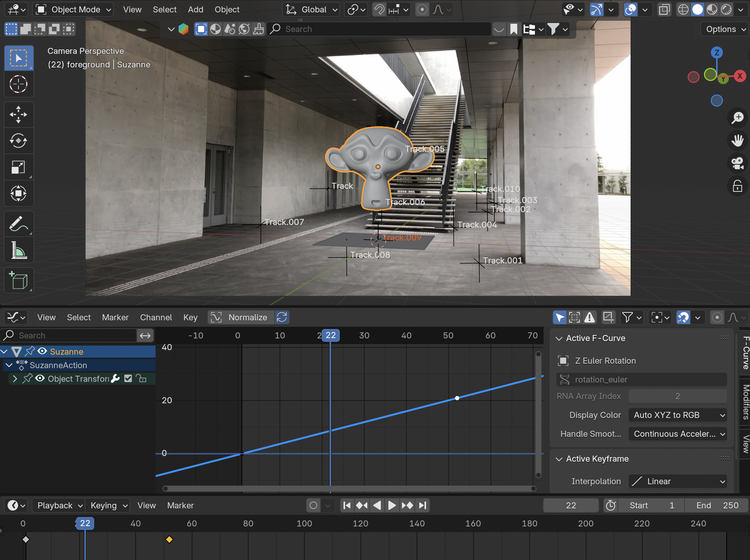Activate the Scale tool
The width and height of the screenshot is (750, 560).
click(18, 167)
